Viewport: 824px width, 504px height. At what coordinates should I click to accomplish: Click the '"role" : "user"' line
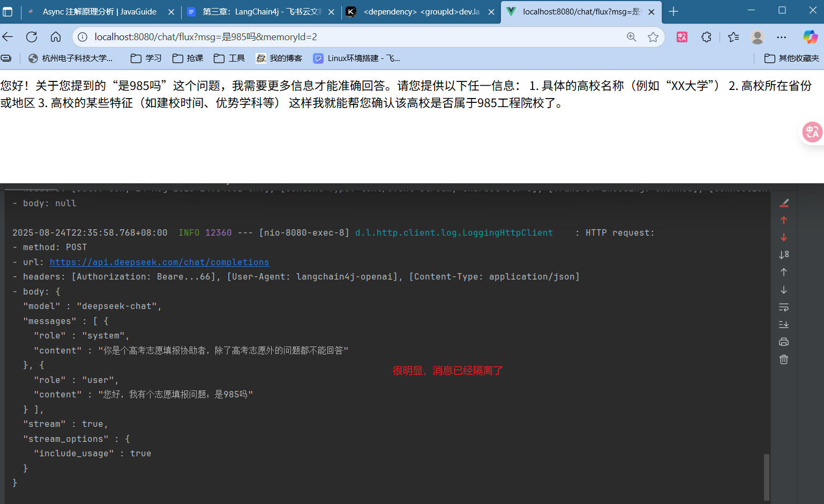(x=76, y=380)
